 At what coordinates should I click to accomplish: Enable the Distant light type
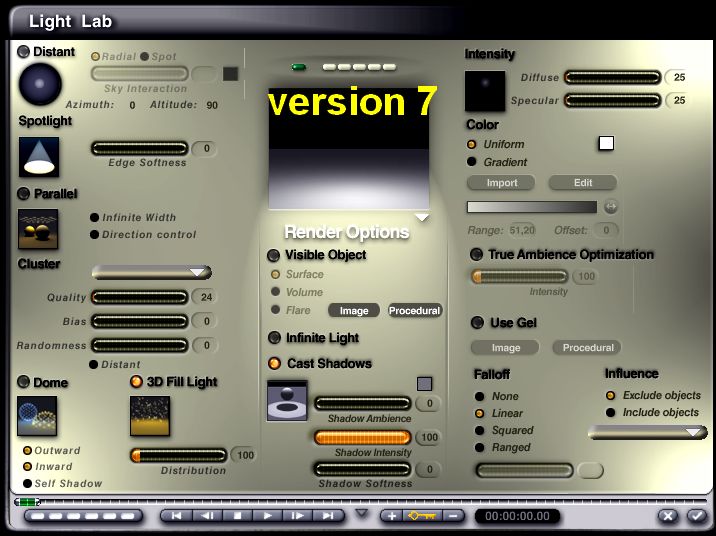[23, 52]
